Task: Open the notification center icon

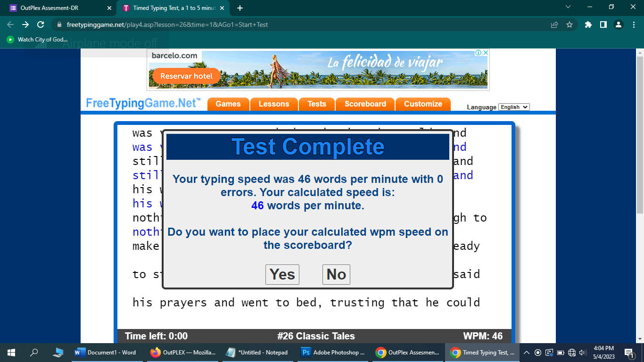Action: tap(628, 352)
